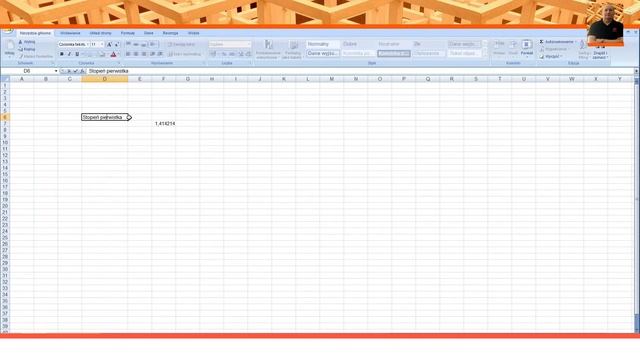
Task: Click the red font color 'A' icon
Action: 113,54
